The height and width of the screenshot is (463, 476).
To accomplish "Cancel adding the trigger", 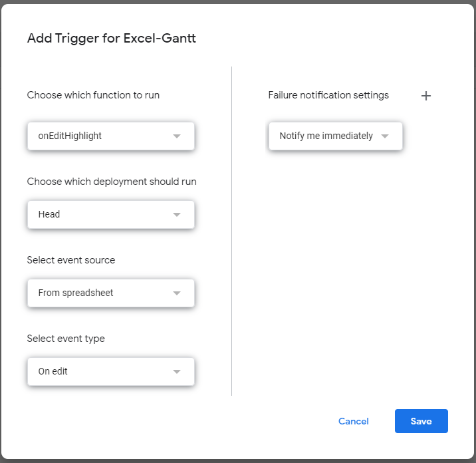I will pyautogui.click(x=354, y=421).
